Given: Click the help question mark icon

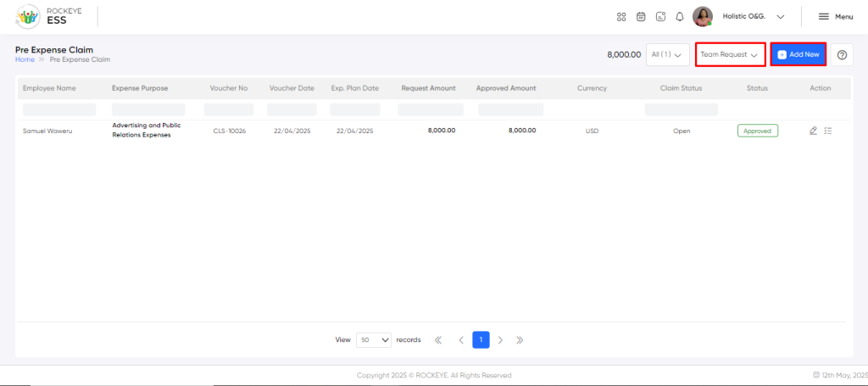Looking at the screenshot, I should point(842,54).
